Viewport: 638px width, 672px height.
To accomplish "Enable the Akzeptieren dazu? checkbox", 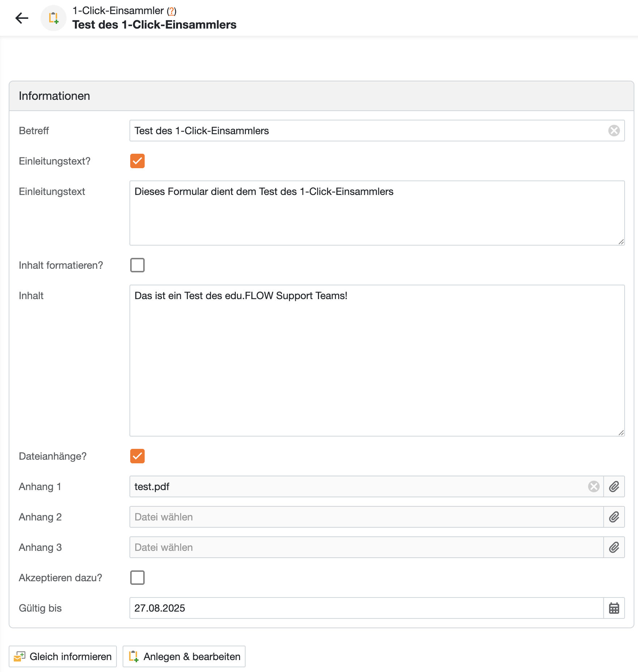I will 137,578.
